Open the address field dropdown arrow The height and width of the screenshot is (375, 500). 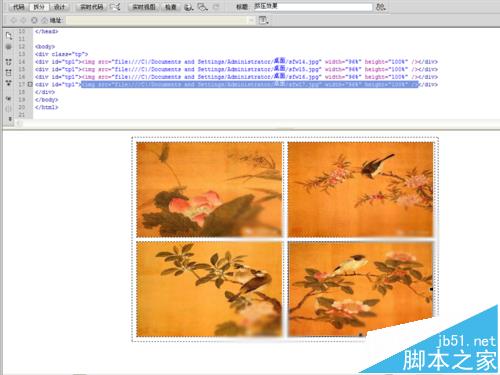(251, 20)
